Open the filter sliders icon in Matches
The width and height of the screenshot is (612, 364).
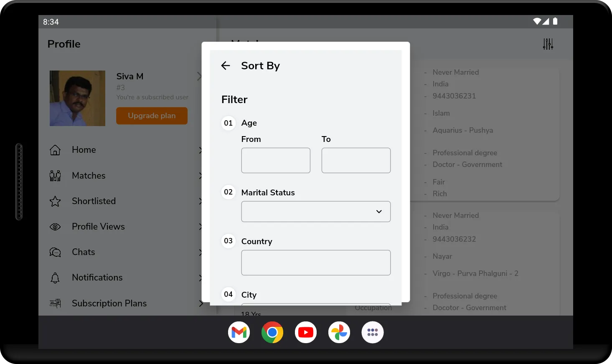[x=548, y=44]
